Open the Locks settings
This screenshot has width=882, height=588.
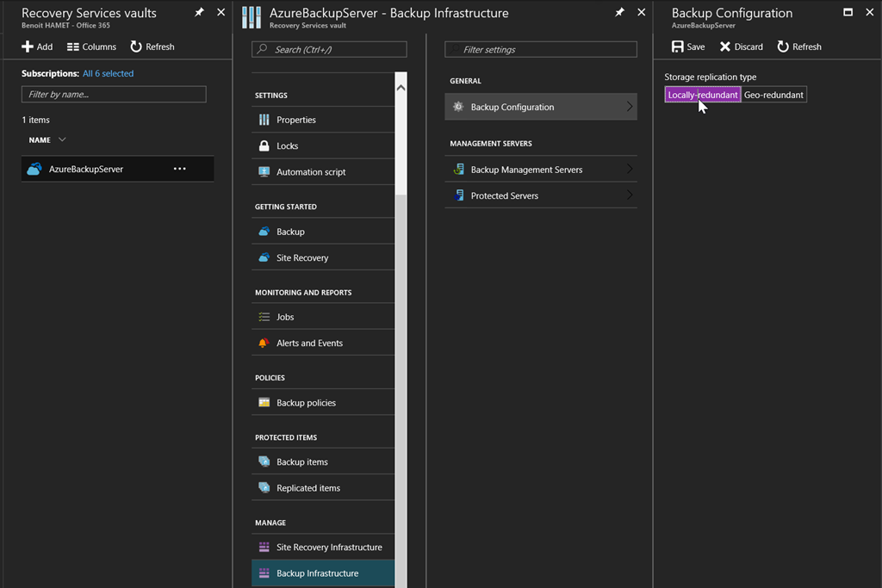287,145
